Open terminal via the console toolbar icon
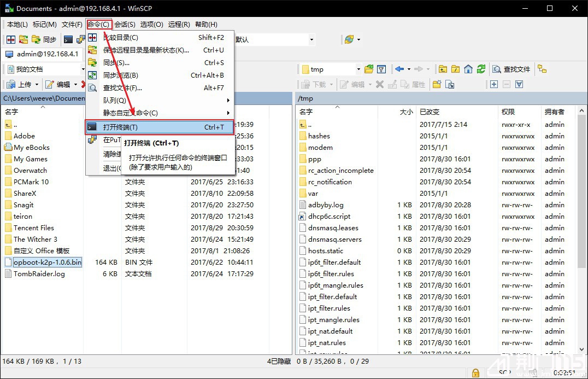The height and width of the screenshot is (379, 588). (68, 39)
